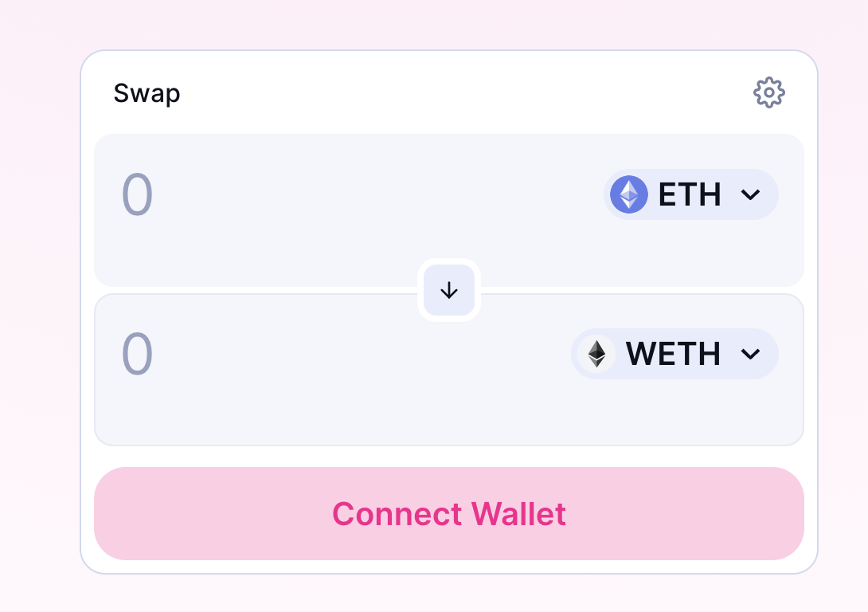Click the arrow icon between token fields

[x=448, y=290]
